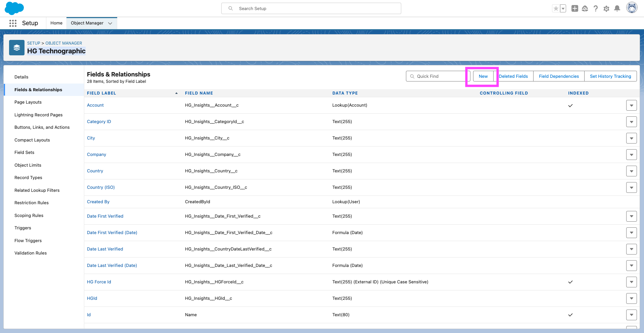The image size is (644, 333).
Task: Open the global actions plus icon
Action: point(575,9)
